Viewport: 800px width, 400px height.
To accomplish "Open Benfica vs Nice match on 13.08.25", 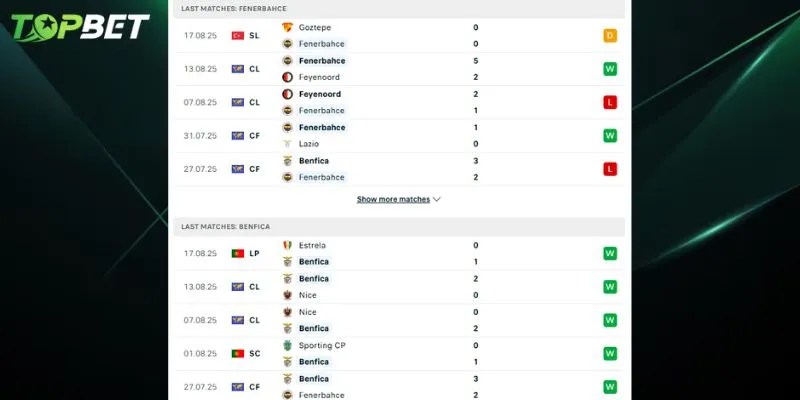I will click(x=400, y=287).
